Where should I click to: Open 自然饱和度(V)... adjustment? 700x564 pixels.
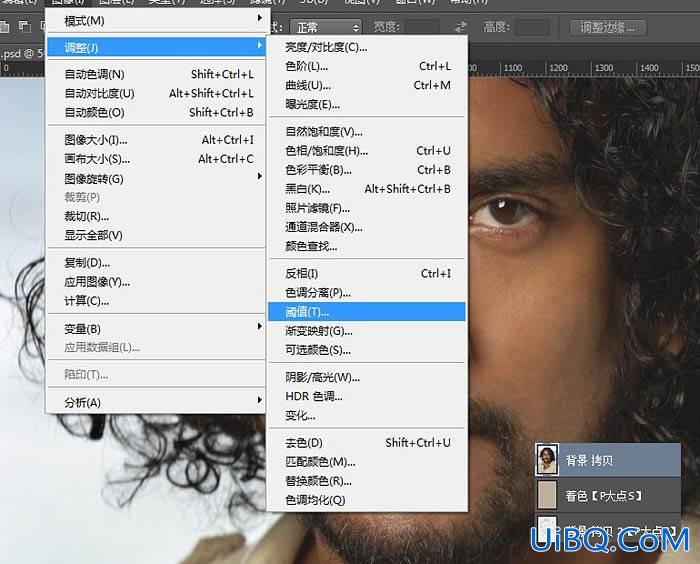point(367,132)
